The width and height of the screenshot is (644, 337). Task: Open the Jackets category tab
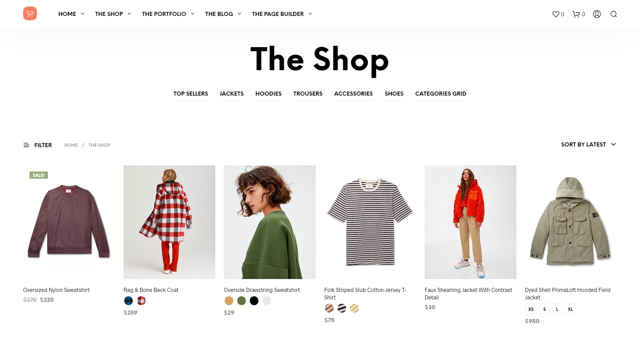point(232,94)
